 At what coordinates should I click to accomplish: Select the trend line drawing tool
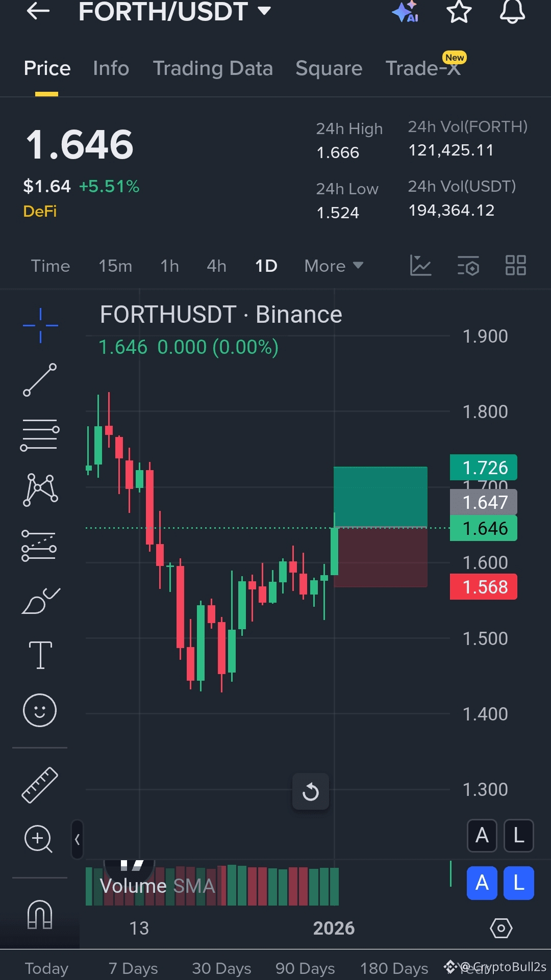click(40, 380)
